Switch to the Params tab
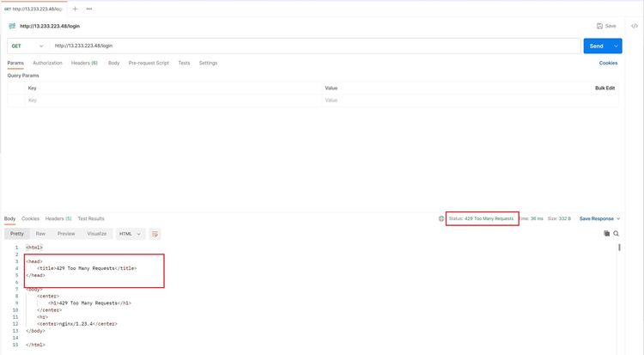The height and width of the screenshot is (355, 644). coord(15,63)
